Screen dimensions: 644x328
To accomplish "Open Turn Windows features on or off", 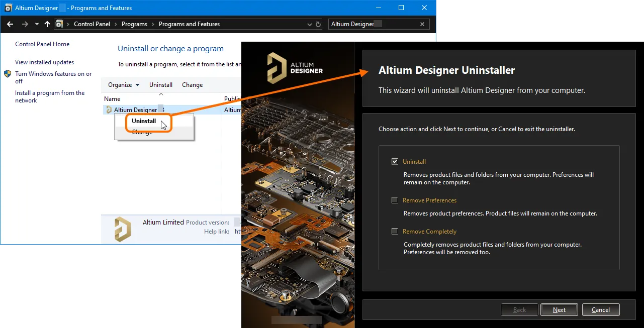I will coord(53,77).
